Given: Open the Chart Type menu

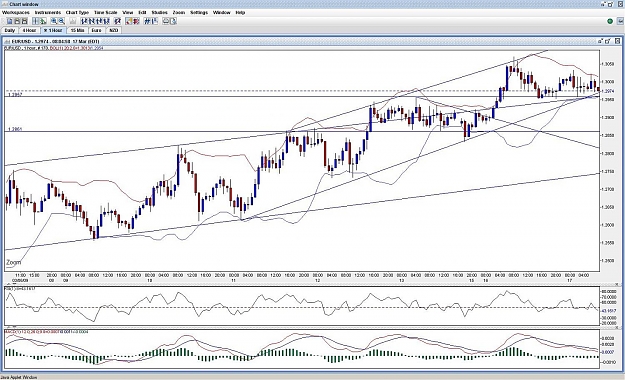Looking at the screenshot, I should click(77, 12).
